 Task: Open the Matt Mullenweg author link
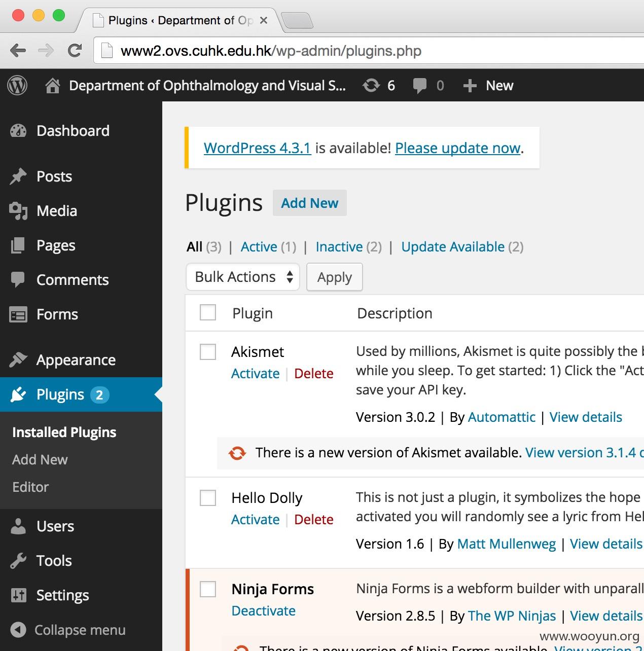[x=507, y=544]
